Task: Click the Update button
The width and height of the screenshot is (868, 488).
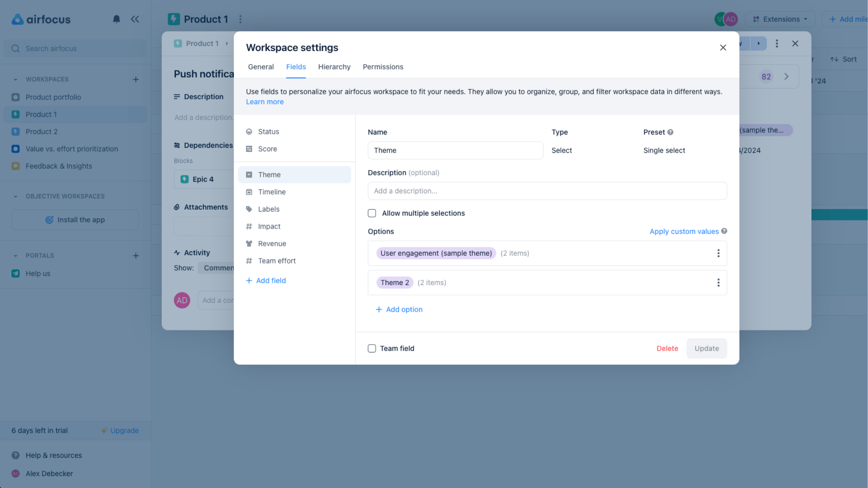Action: (707, 348)
